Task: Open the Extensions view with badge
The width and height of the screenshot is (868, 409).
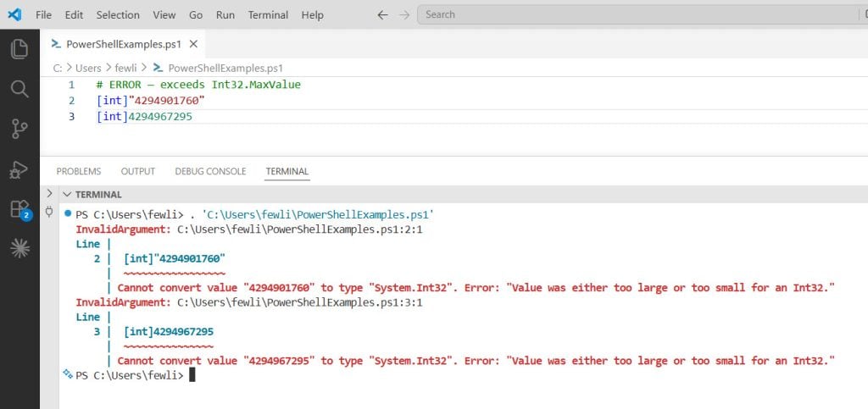Action: coord(20,210)
